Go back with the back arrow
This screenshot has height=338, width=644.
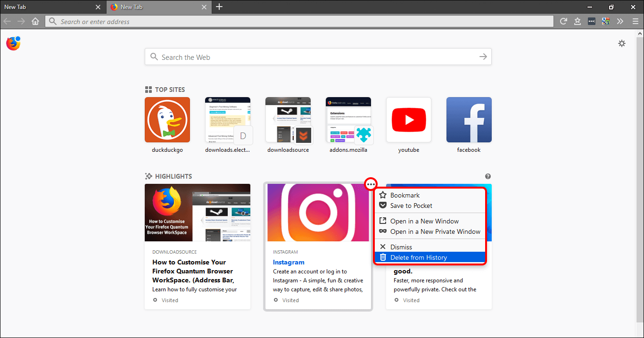(7, 21)
